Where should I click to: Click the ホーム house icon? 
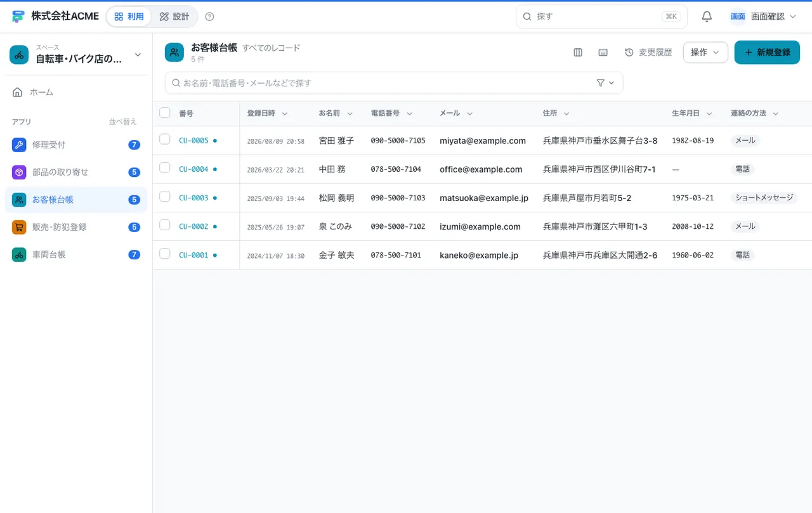pyautogui.click(x=18, y=92)
